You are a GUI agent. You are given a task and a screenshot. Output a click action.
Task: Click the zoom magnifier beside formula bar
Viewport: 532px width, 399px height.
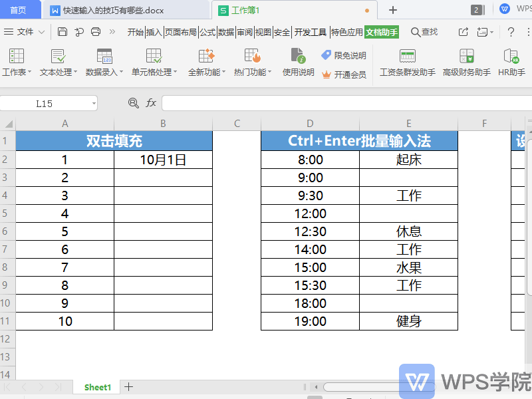(x=134, y=103)
